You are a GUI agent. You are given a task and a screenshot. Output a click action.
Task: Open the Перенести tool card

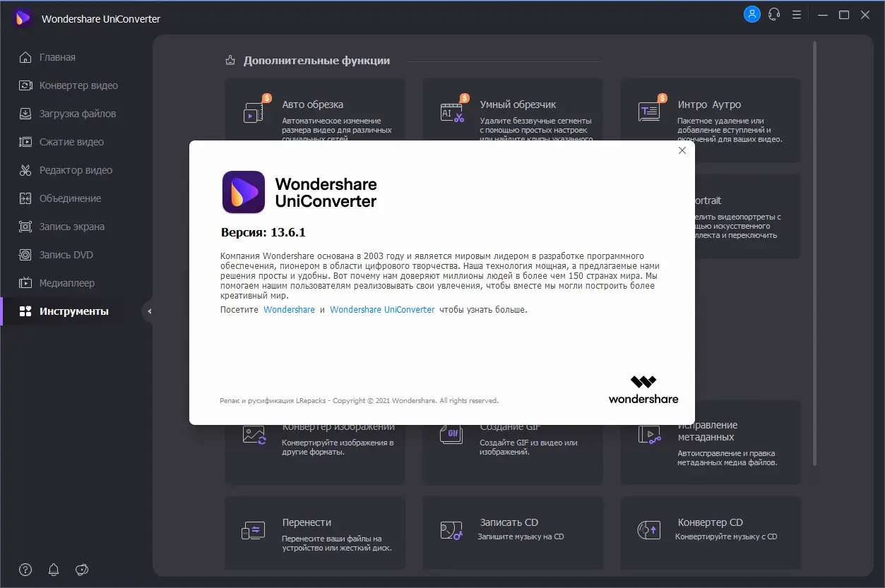click(315, 533)
